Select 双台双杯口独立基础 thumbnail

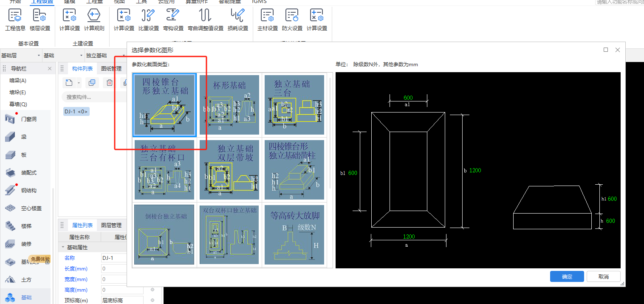point(229,235)
